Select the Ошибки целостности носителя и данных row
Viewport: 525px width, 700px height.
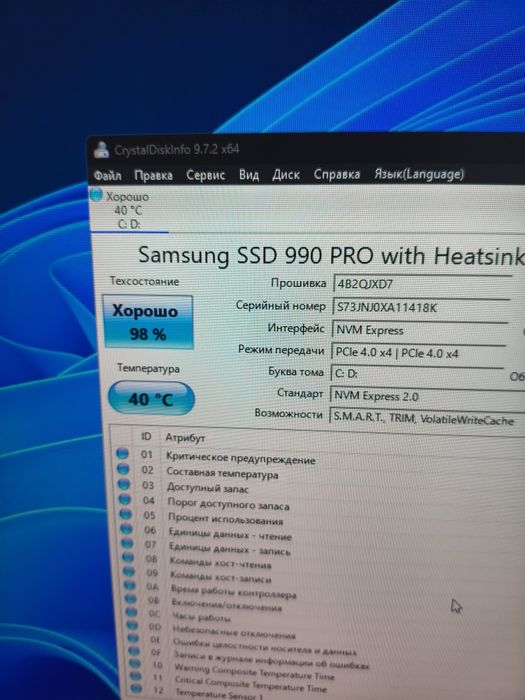pyautogui.click(x=264, y=646)
